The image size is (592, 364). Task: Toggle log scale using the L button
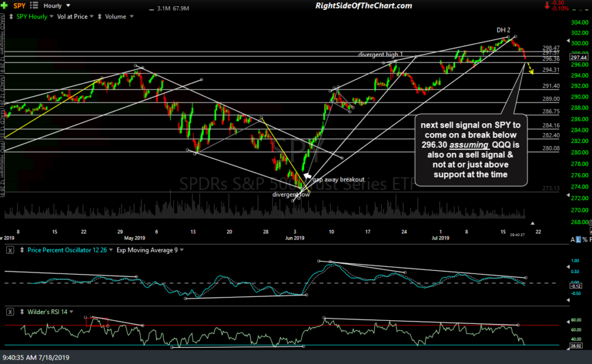click(578, 239)
